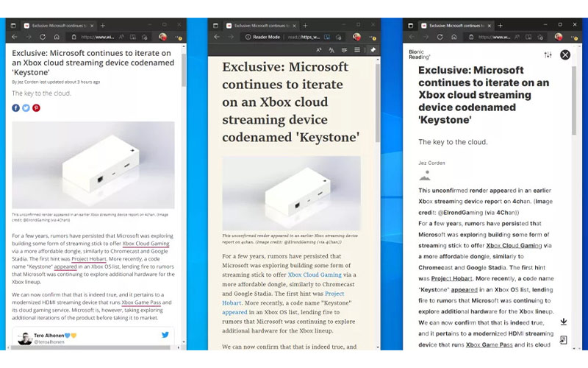Click the 'appeared' link in left window article

coord(65,266)
